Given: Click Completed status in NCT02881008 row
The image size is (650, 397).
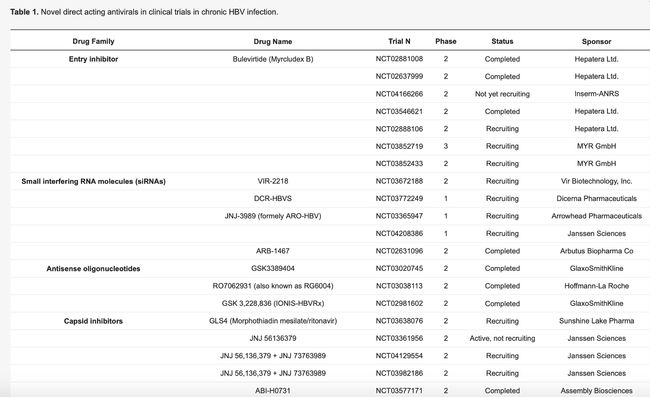Looking at the screenshot, I should [502, 59].
